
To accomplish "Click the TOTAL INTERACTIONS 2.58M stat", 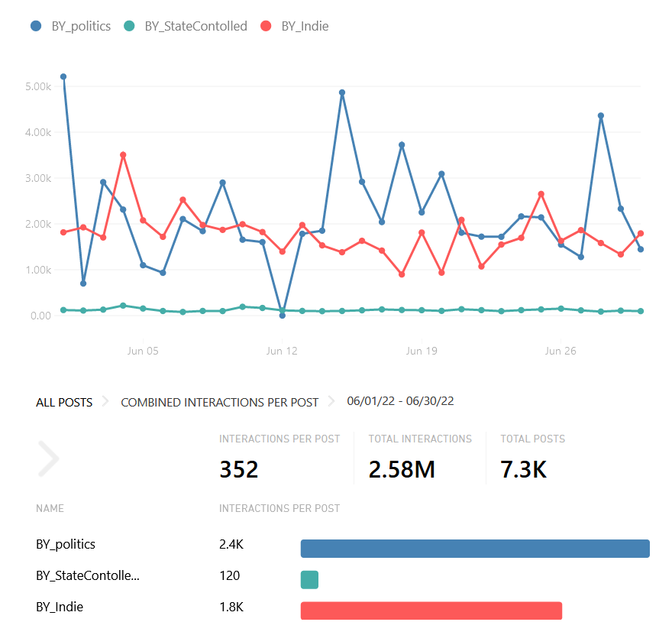I will click(x=402, y=469).
